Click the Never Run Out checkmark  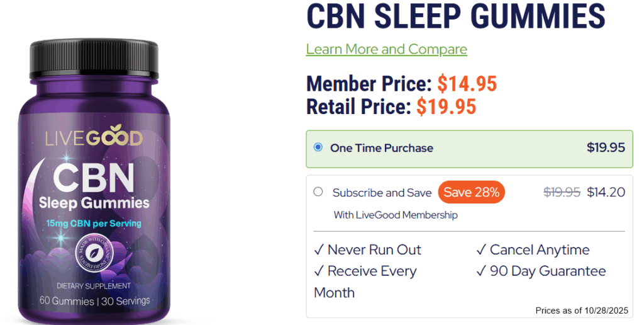click(319, 250)
